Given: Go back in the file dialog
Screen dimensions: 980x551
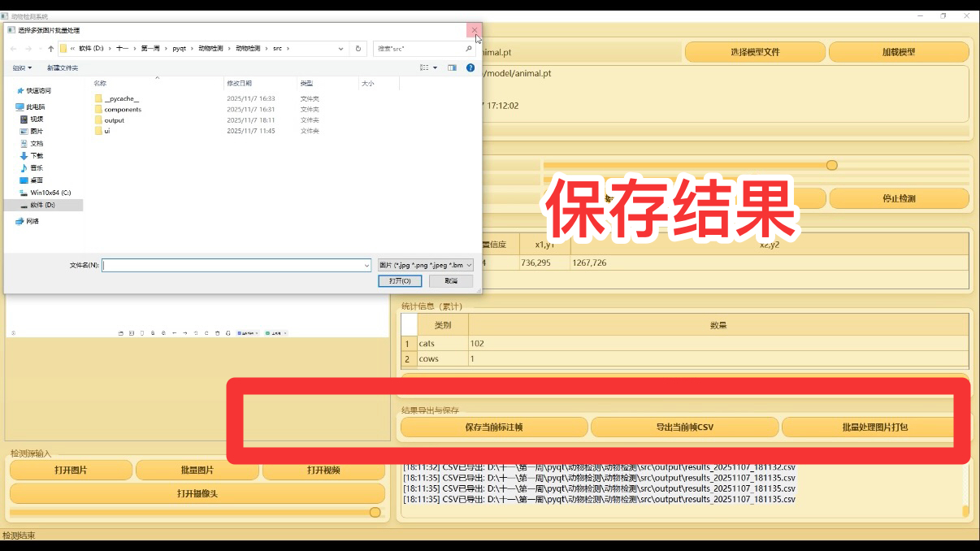Looking at the screenshot, I should 15,49.
